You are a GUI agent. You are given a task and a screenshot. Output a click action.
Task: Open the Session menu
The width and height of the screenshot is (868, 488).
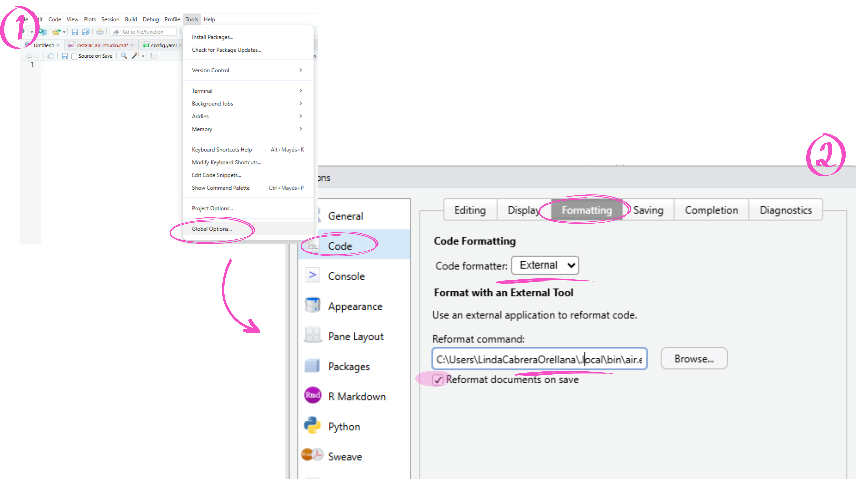(x=110, y=19)
